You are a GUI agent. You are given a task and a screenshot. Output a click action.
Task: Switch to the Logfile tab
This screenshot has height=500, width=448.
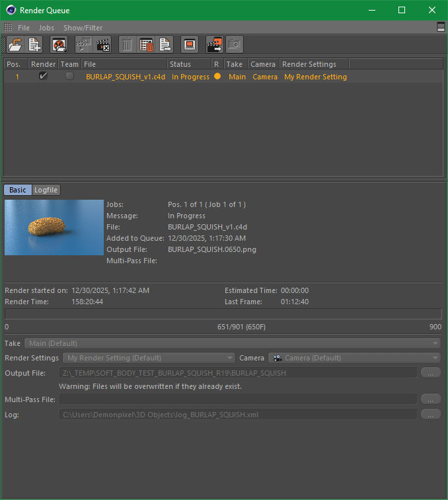46,190
